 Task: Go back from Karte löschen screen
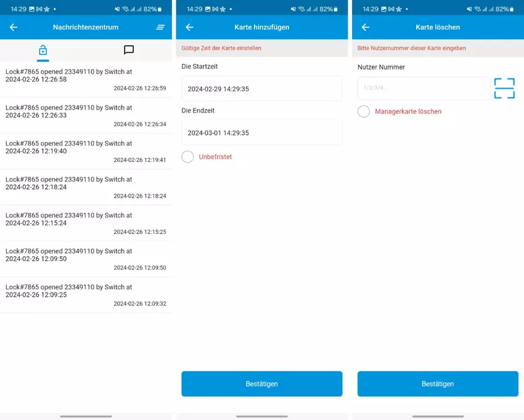(365, 28)
